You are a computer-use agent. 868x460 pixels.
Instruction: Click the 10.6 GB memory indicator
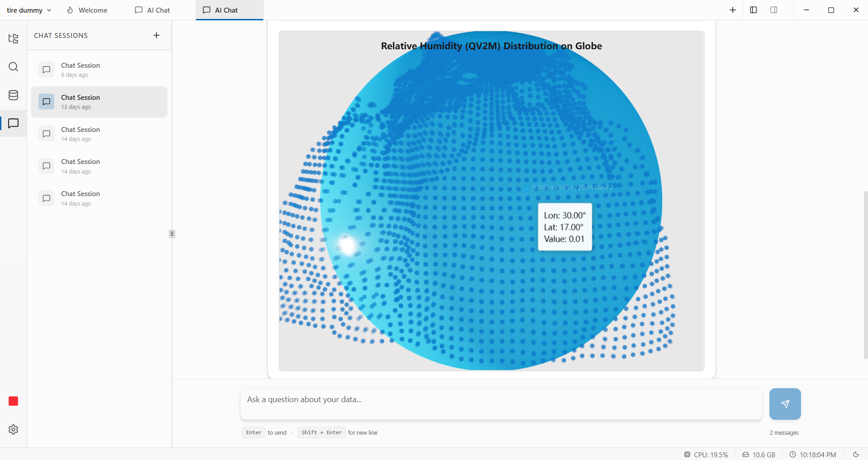coord(759,454)
